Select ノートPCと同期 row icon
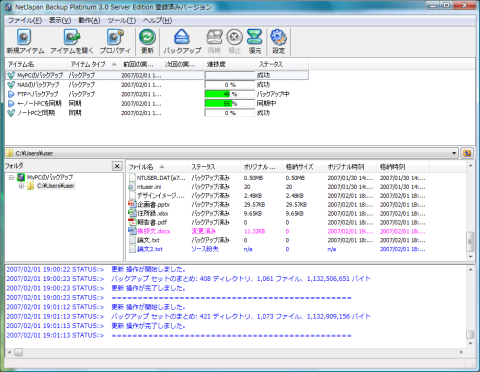480x372 pixels. pyautogui.click(x=11, y=113)
